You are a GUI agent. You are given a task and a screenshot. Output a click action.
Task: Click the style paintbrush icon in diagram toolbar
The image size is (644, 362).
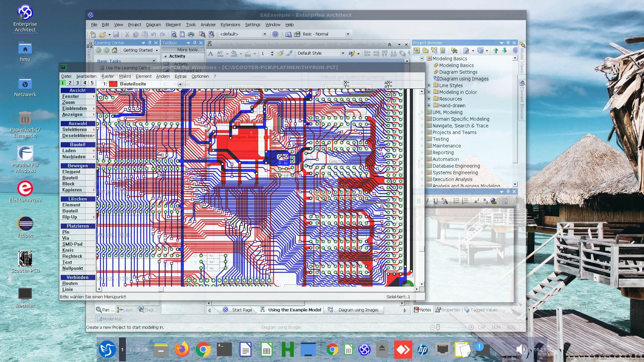281,53
